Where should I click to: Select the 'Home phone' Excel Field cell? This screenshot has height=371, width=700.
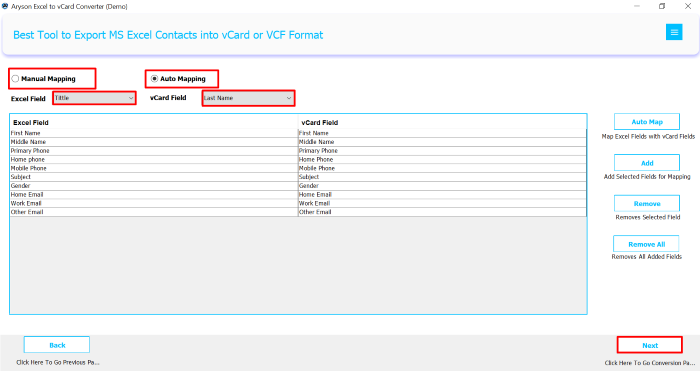[x=154, y=159]
